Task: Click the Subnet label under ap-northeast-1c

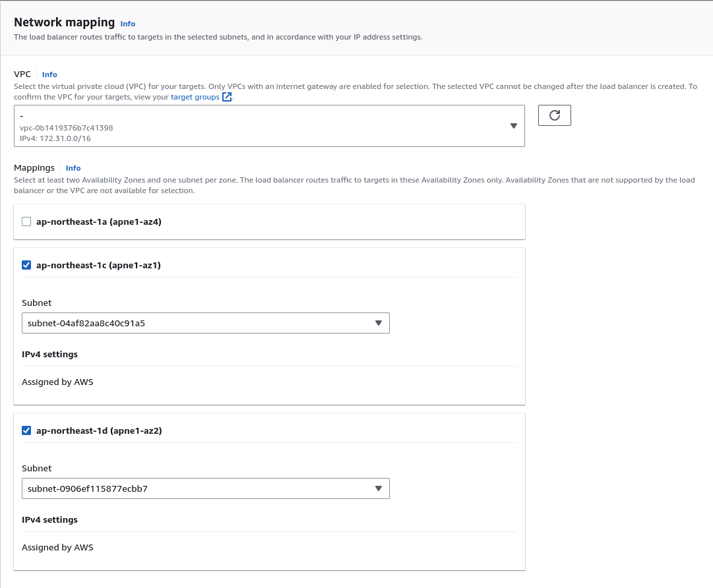Action: coord(37,303)
